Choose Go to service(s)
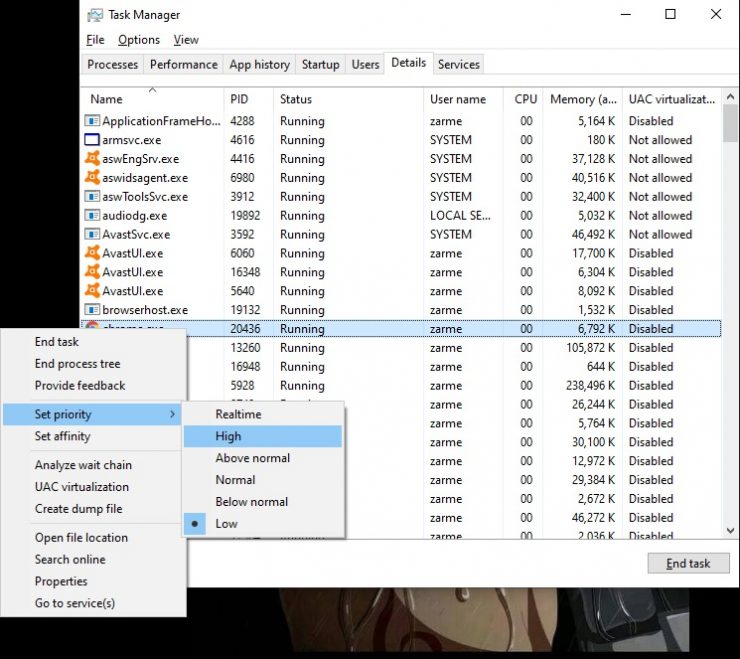 94,603
